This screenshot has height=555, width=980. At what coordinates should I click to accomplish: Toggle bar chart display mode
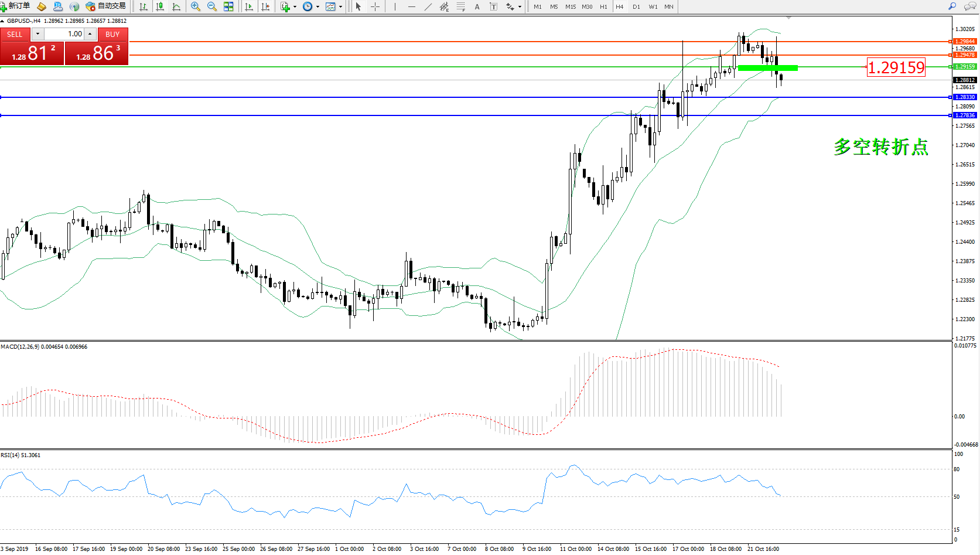[x=144, y=6]
